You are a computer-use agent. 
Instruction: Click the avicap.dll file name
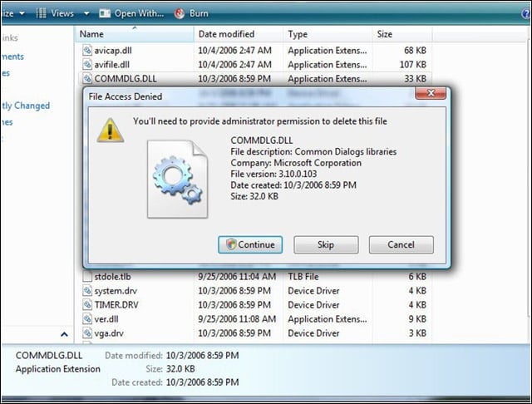(113, 51)
